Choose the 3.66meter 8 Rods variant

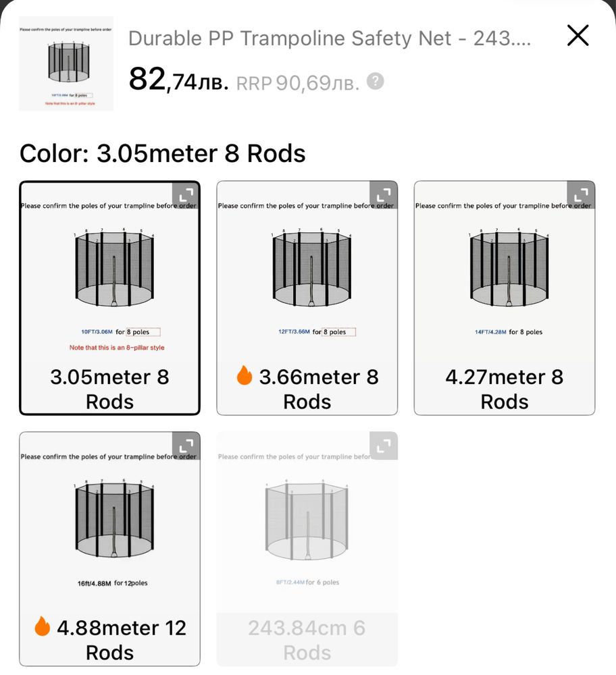(307, 298)
